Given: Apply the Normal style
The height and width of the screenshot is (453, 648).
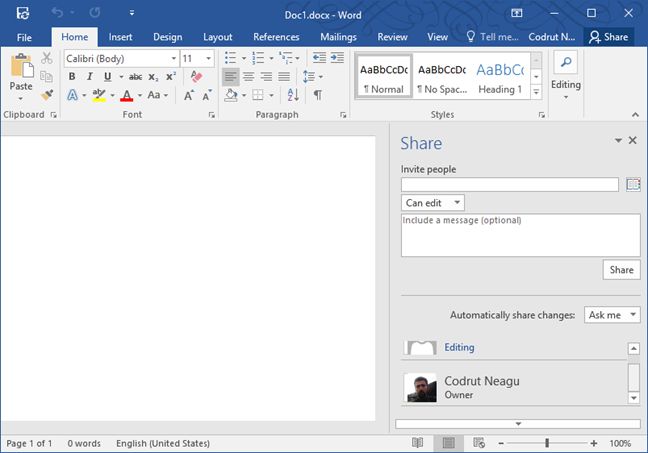Looking at the screenshot, I should click(384, 77).
